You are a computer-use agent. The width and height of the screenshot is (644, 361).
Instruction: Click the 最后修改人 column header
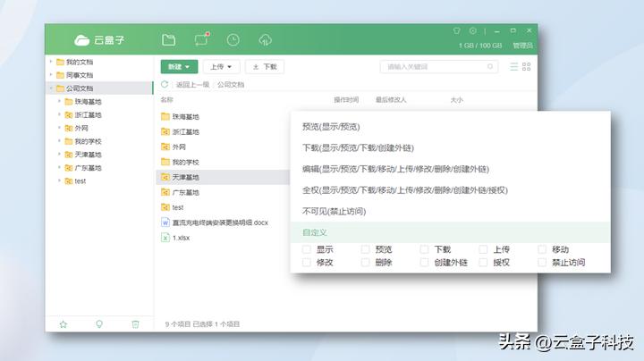tap(391, 100)
